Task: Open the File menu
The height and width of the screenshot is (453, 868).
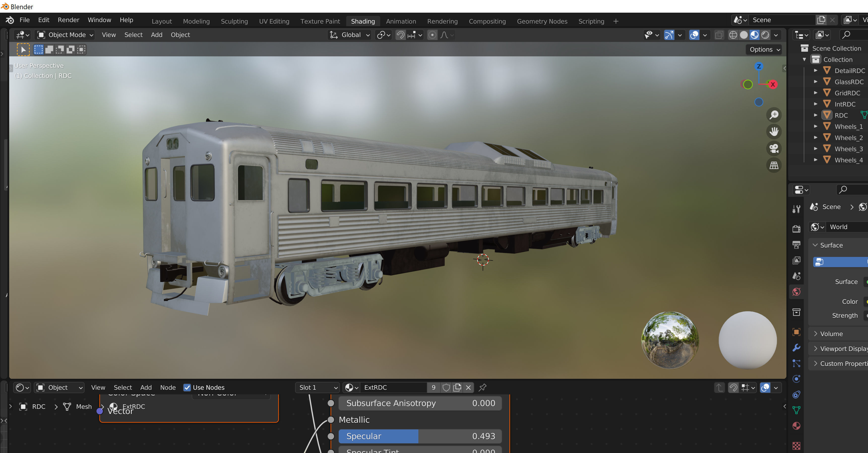Action: (x=25, y=20)
